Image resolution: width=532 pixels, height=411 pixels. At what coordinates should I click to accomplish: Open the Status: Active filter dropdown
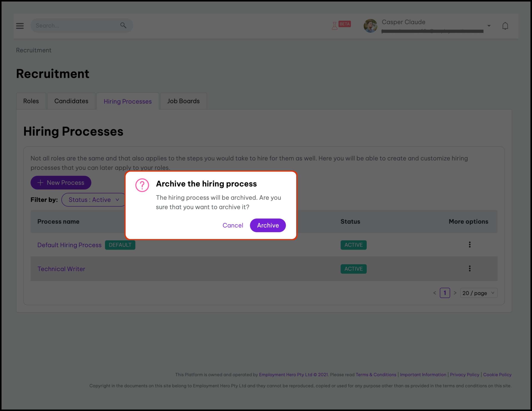tap(94, 200)
